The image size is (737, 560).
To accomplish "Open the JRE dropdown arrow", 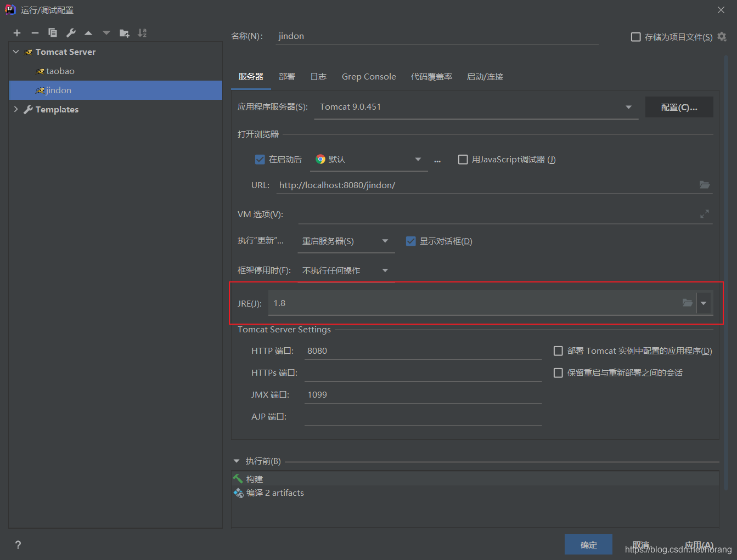I will pyautogui.click(x=704, y=303).
